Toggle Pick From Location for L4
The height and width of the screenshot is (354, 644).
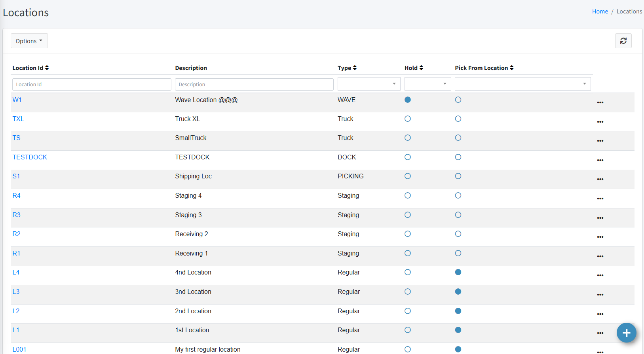point(458,272)
